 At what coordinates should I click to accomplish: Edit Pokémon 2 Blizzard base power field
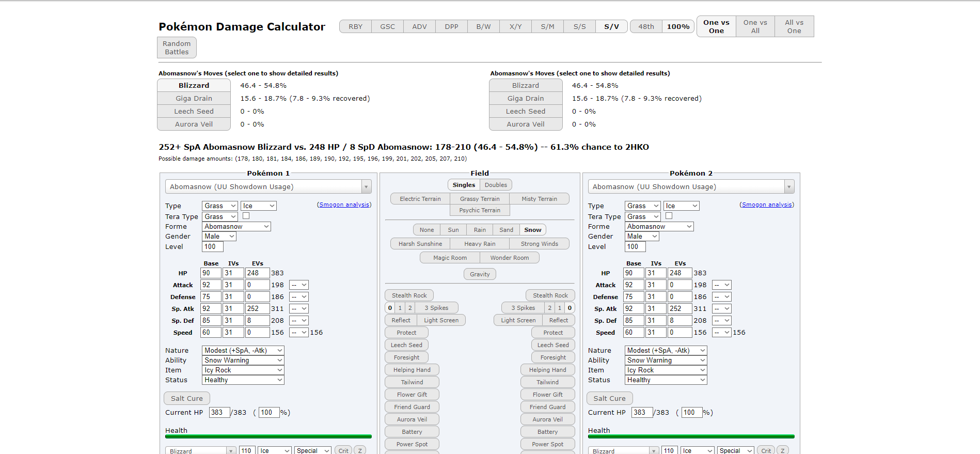[x=670, y=450]
